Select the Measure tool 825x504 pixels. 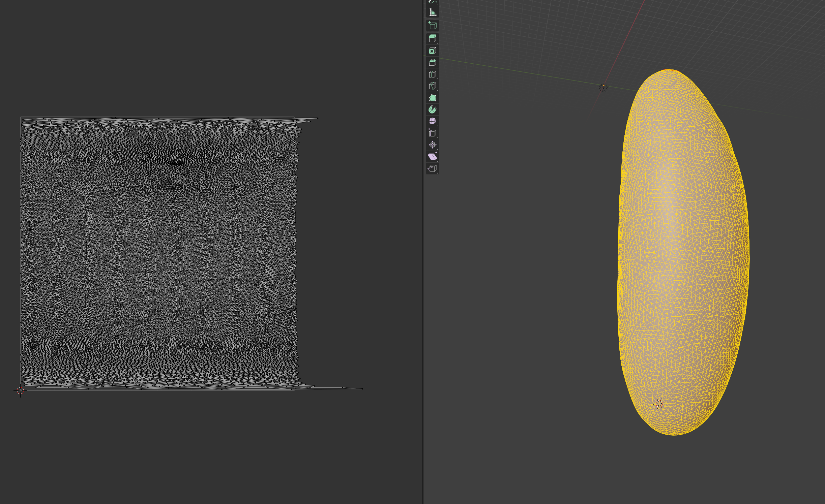point(432,12)
